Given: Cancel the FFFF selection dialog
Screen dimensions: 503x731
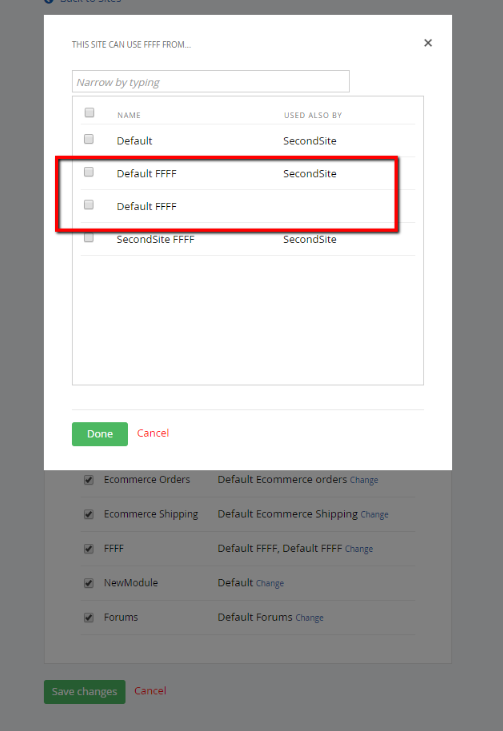Looking at the screenshot, I should point(153,433).
